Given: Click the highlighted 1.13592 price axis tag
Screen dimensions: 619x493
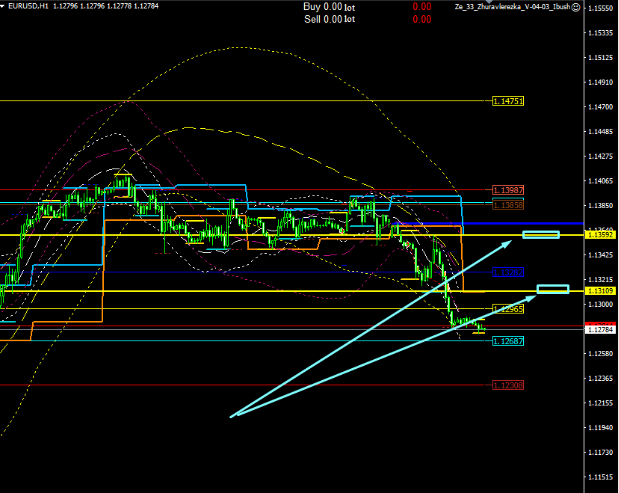Looking at the screenshot, I should pos(601,236).
